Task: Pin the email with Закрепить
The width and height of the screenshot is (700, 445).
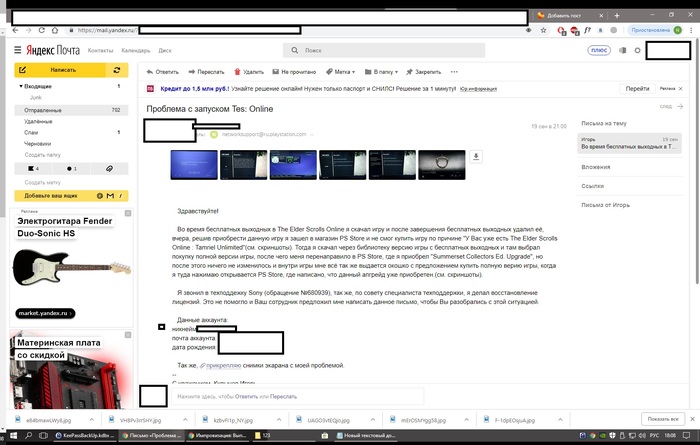Action: pos(423,72)
